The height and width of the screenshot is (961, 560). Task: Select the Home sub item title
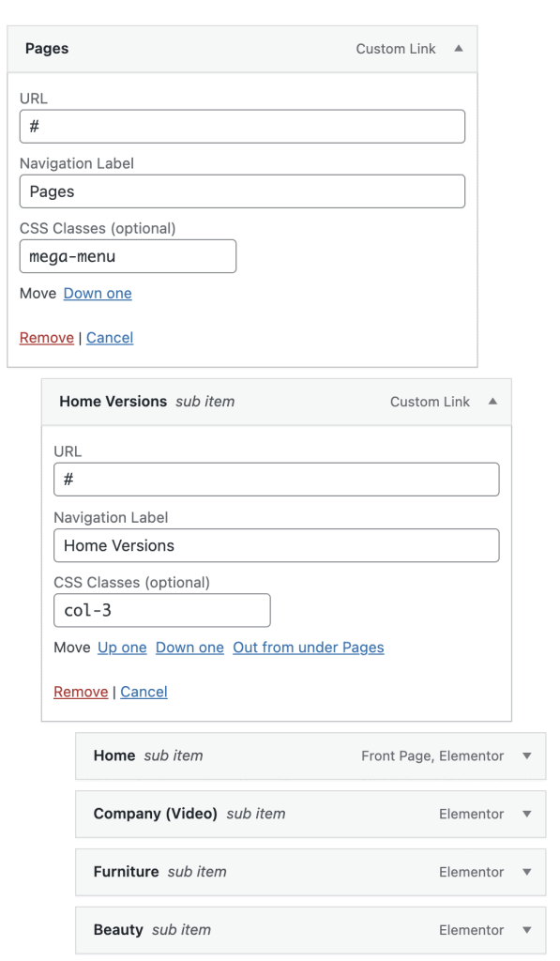(114, 755)
